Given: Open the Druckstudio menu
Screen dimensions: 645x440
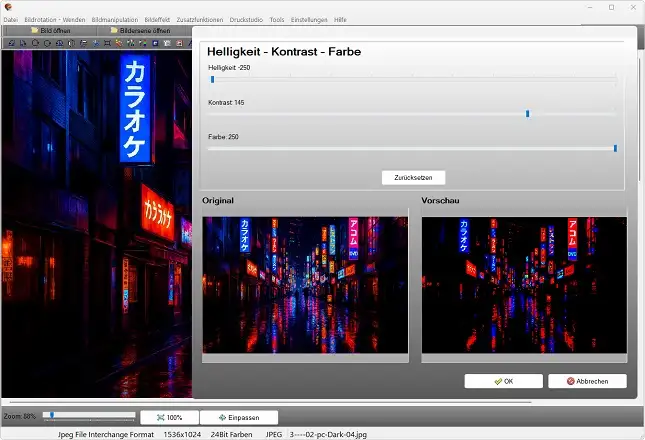Looking at the screenshot, I should click(244, 19).
